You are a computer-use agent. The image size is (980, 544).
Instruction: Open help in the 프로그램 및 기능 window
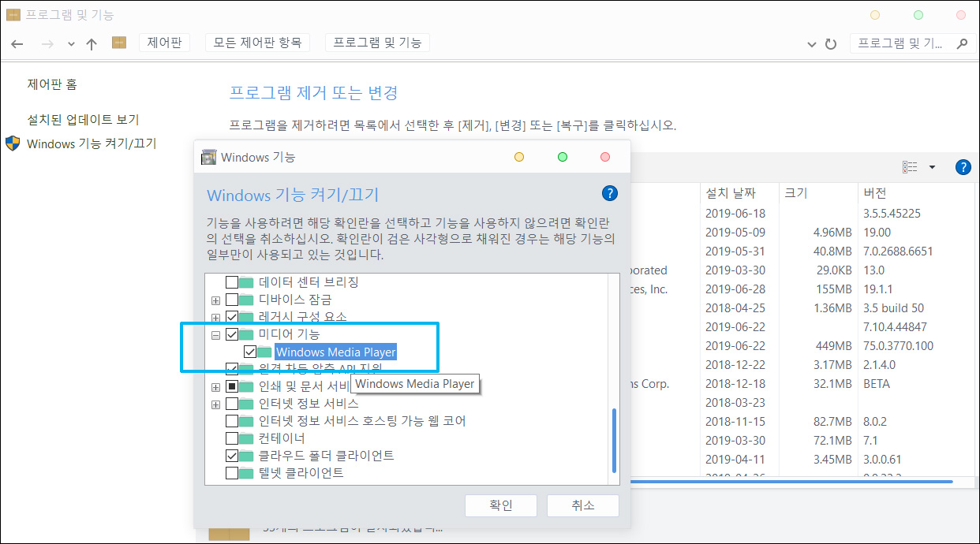coord(963,167)
